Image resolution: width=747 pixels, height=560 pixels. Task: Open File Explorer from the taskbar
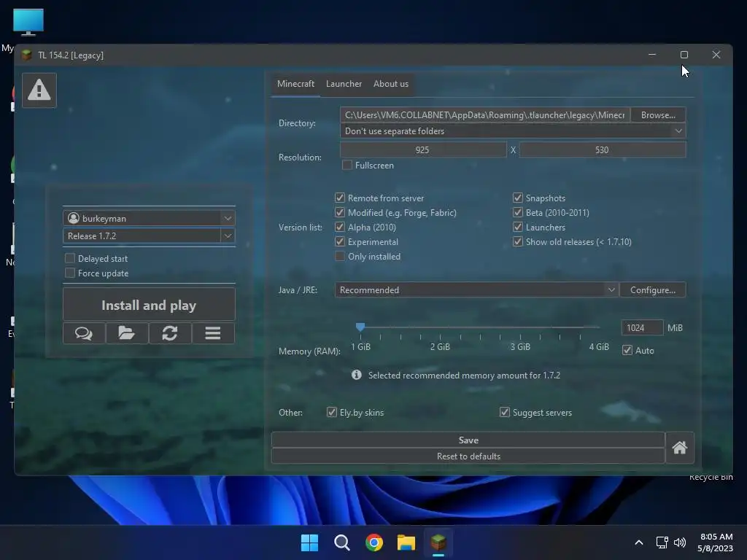click(x=406, y=542)
